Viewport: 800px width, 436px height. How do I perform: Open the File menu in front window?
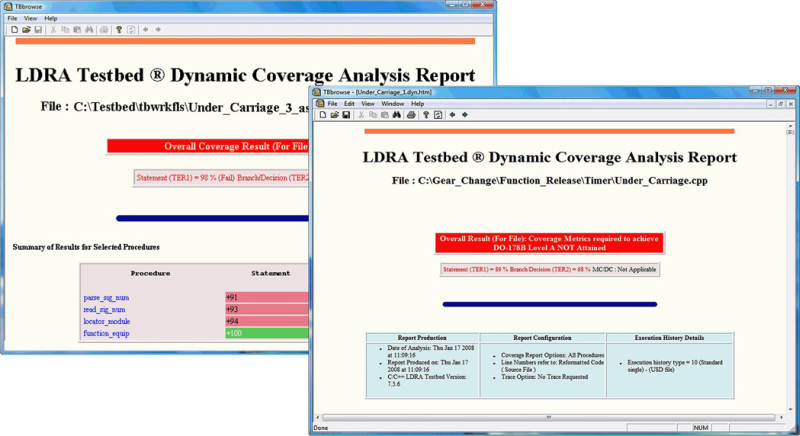332,104
